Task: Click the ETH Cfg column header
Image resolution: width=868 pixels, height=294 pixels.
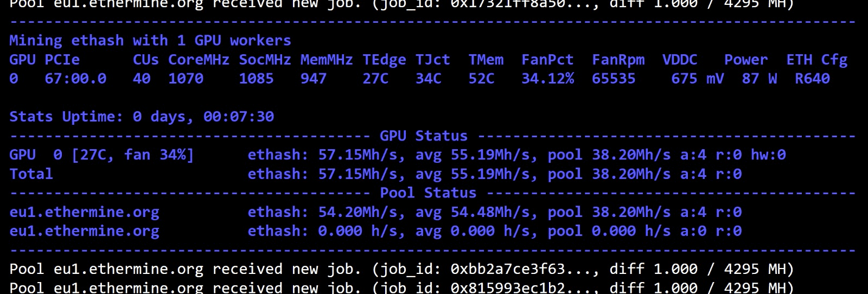Action: [x=816, y=60]
